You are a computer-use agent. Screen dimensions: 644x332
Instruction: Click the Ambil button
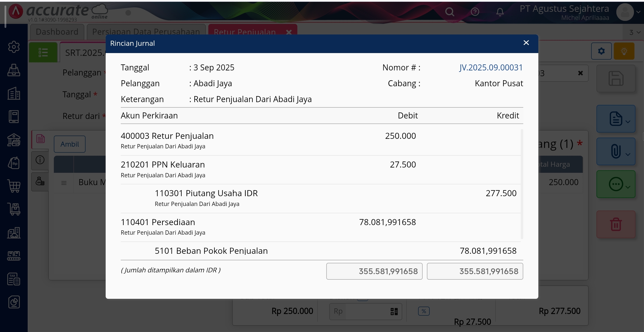(x=70, y=144)
